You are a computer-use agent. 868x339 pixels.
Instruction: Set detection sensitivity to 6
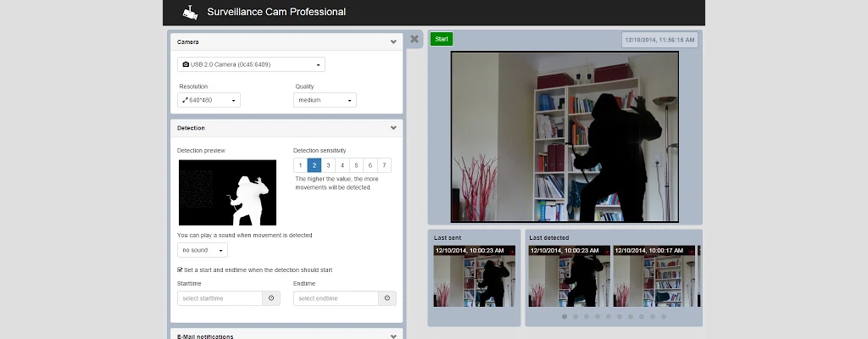[x=370, y=165]
